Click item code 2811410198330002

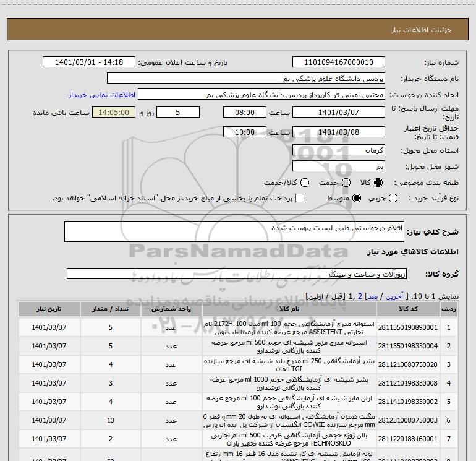(408, 402)
